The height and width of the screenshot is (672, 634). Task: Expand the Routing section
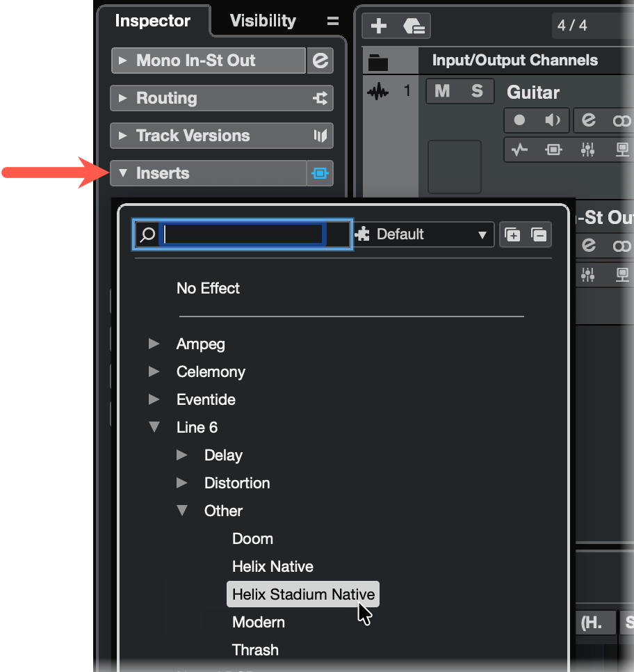[122, 98]
